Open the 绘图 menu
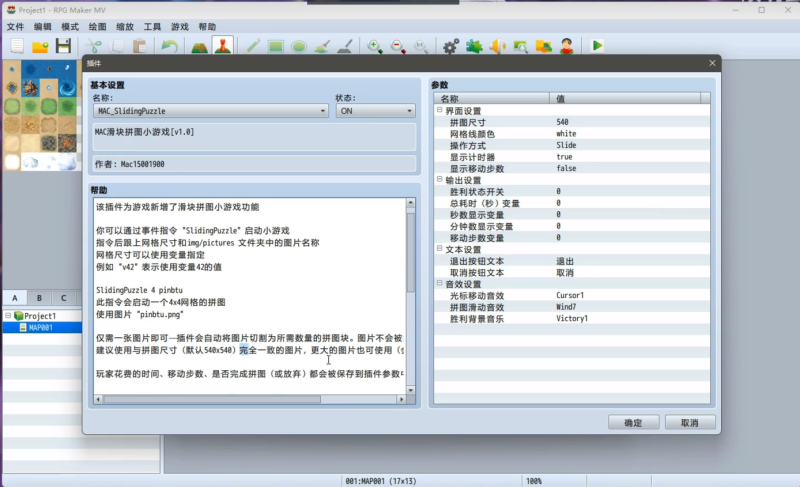This screenshot has width=800, height=487. pyautogui.click(x=97, y=27)
